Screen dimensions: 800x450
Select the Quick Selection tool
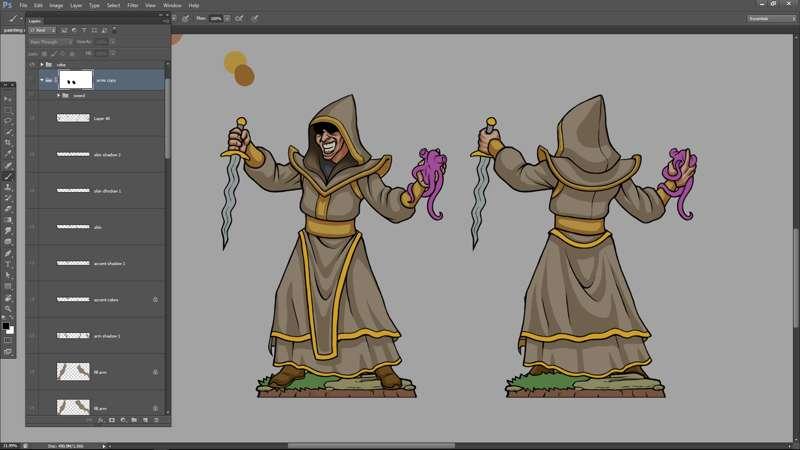[8, 132]
